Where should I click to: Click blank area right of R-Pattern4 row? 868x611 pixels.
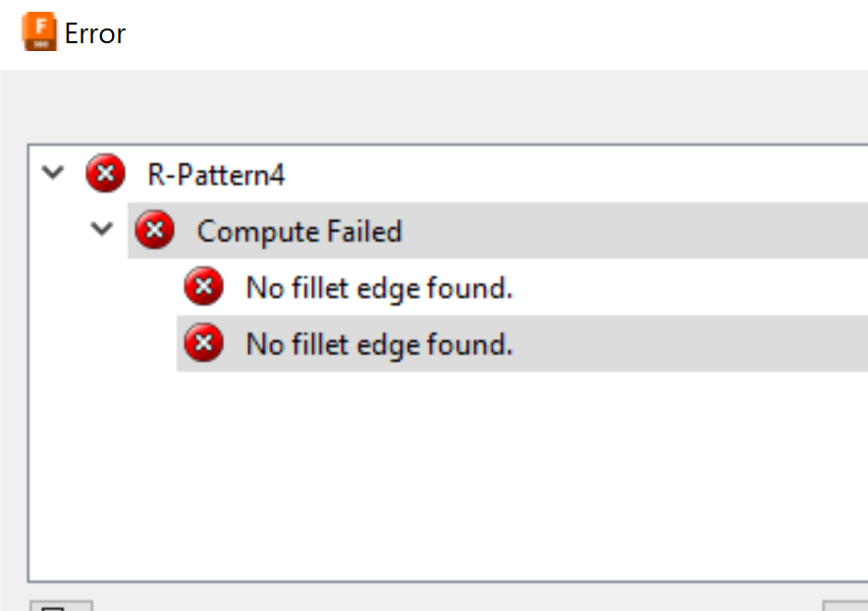589,175
